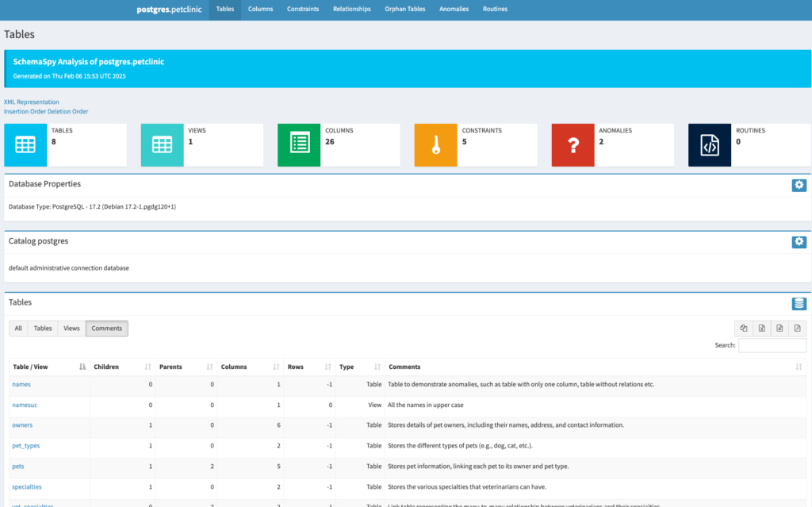The image size is (812, 507).
Task: Select comment 'All the names in upper case'
Action: pyautogui.click(x=426, y=405)
